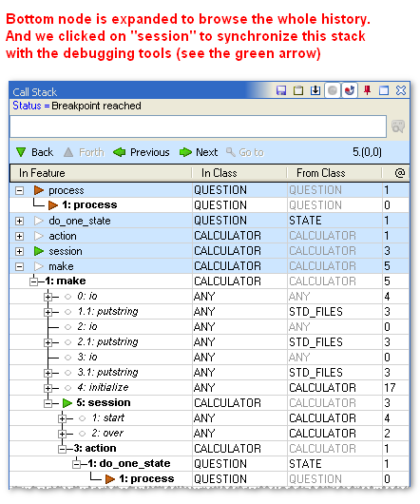Select the 1.1: putstring tree row
The height and width of the screenshot is (504, 420).
(x=209, y=312)
